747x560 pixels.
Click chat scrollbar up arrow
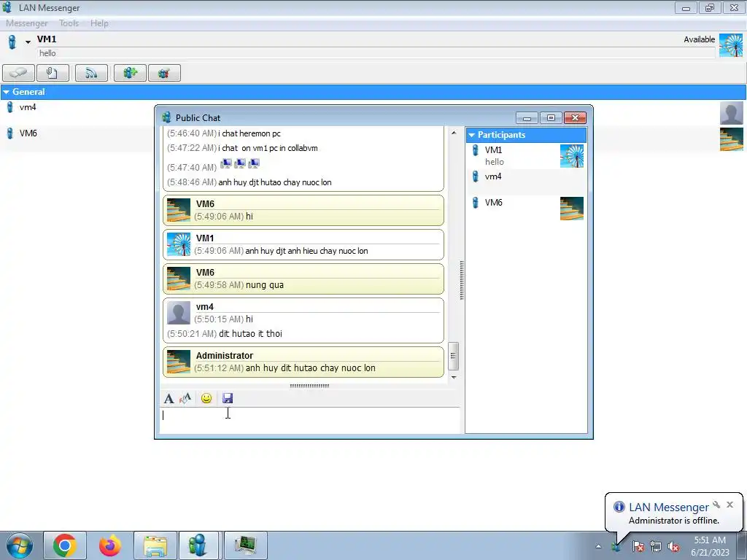pyautogui.click(x=454, y=133)
